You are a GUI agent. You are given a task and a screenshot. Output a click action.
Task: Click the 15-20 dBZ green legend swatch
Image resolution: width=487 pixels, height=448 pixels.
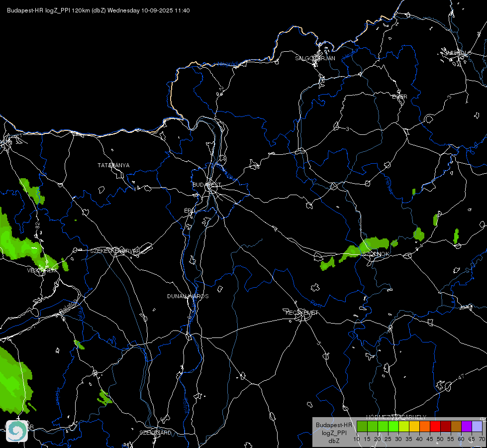pyautogui.click(x=373, y=427)
